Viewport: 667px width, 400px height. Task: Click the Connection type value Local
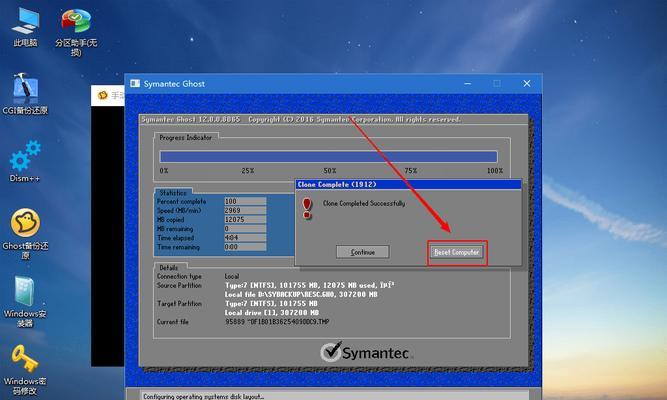click(232, 276)
